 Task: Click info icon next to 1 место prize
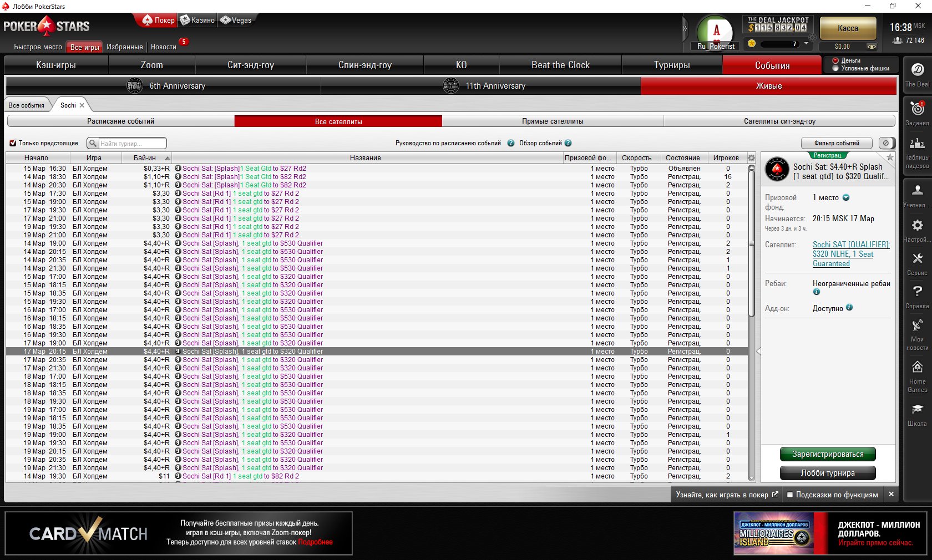tap(846, 197)
